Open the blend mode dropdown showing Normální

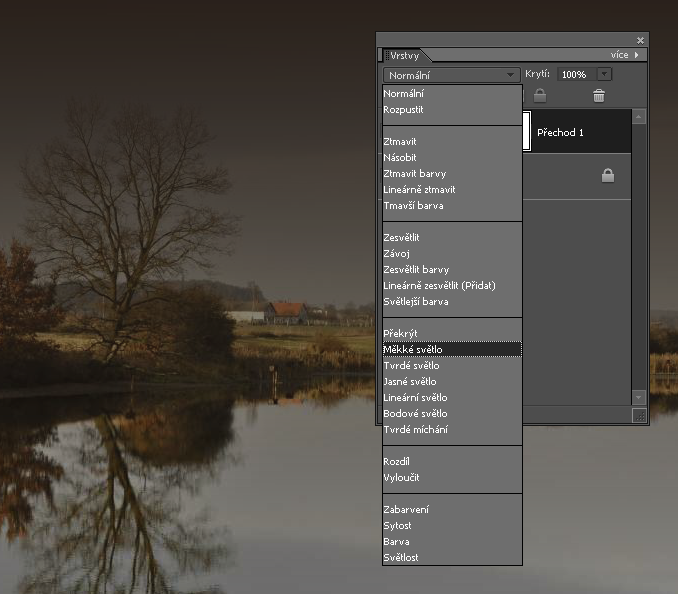[451, 75]
